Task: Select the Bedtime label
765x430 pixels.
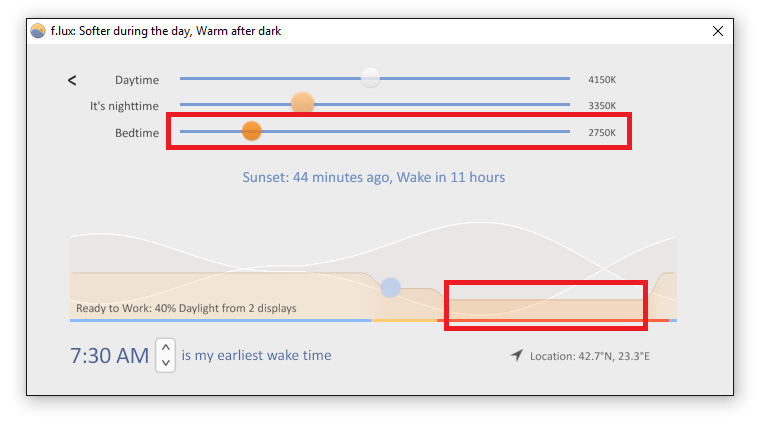Action: coord(136,132)
